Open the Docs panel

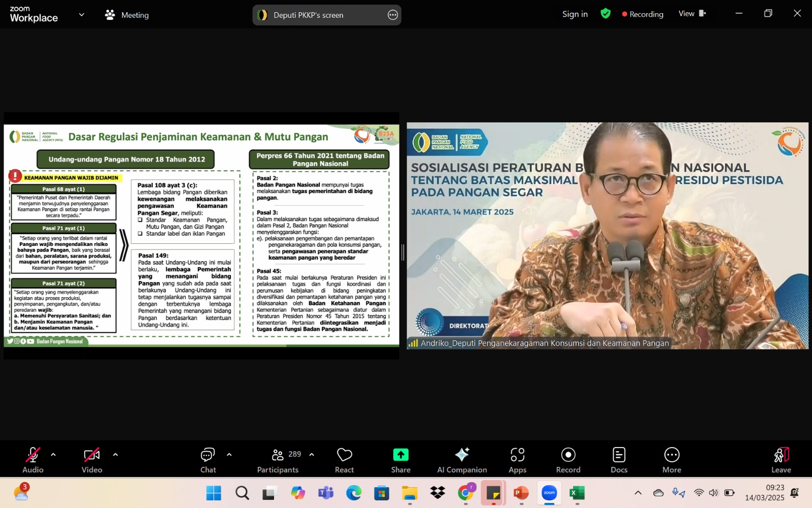tap(619, 460)
